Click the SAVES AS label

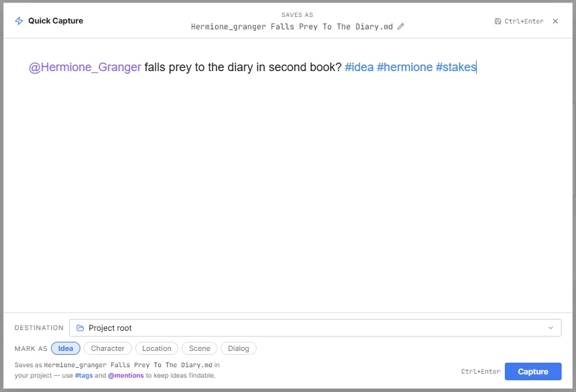pyautogui.click(x=297, y=15)
